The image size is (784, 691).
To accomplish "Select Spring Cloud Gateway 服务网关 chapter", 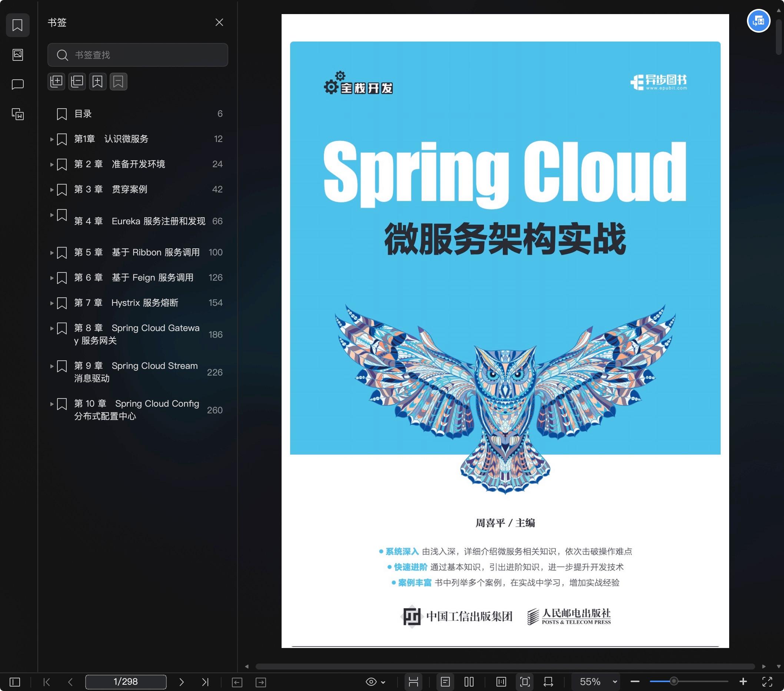I will (137, 334).
